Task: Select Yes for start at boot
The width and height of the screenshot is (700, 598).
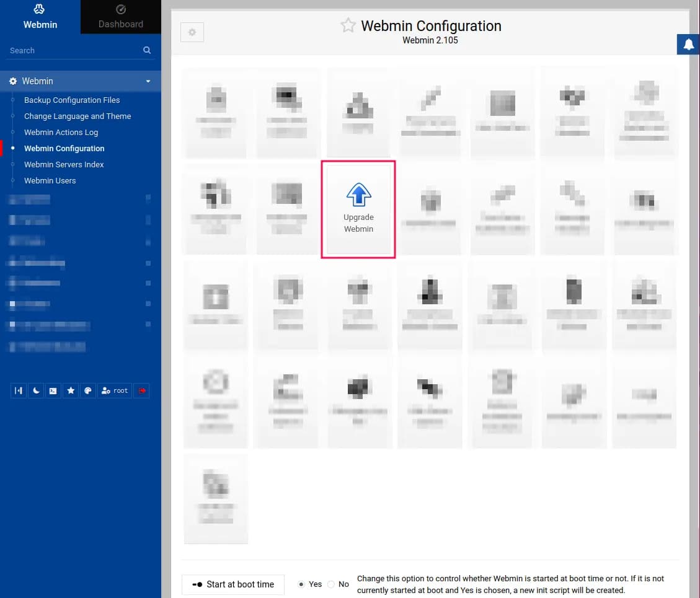Action: tap(301, 584)
